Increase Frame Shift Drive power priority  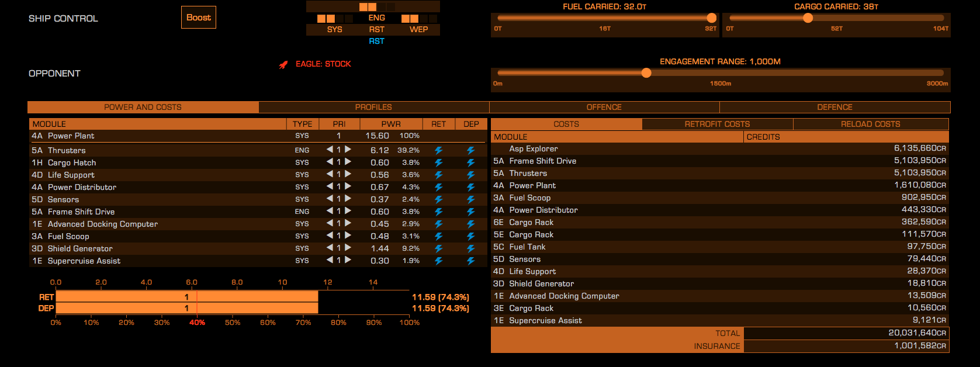[x=348, y=211]
